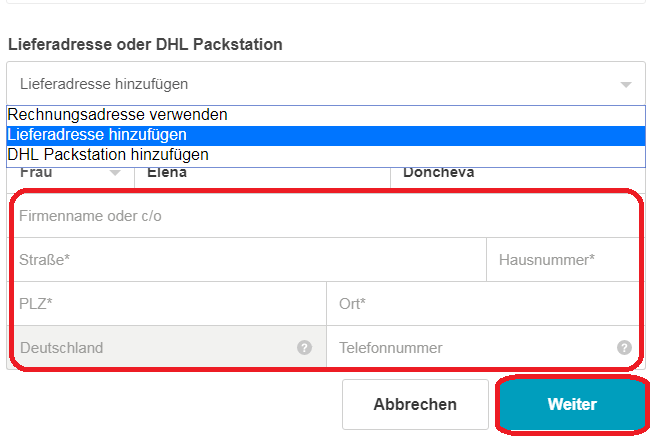Click the help icon beside Deutschland
658x440 pixels.
pos(304,348)
